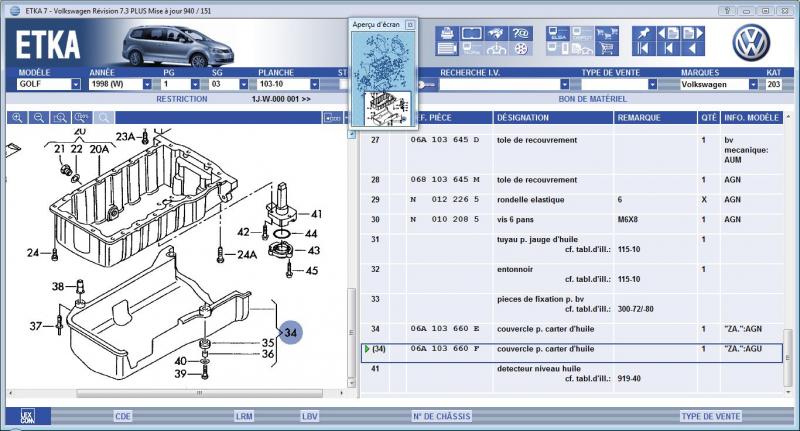Open the PG dropdown showing 1
Viewport: 800px width, 431px height.
click(195, 84)
